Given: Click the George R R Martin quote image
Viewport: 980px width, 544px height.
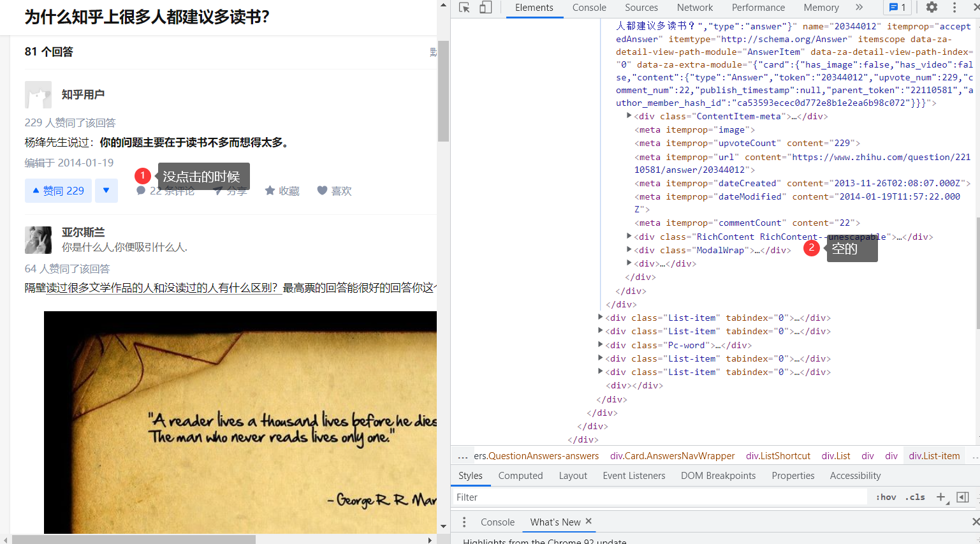Looking at the screenshot, I should point(240,422).
